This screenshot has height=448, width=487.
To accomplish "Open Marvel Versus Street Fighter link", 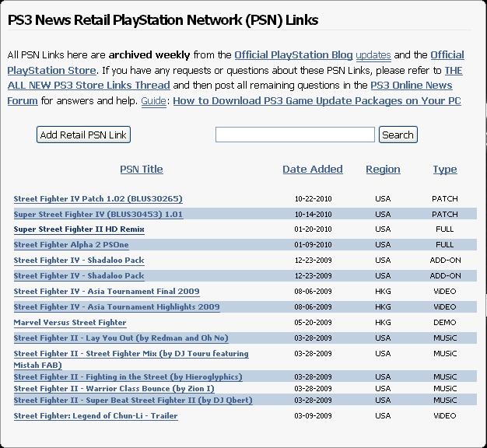I will 70,322.
